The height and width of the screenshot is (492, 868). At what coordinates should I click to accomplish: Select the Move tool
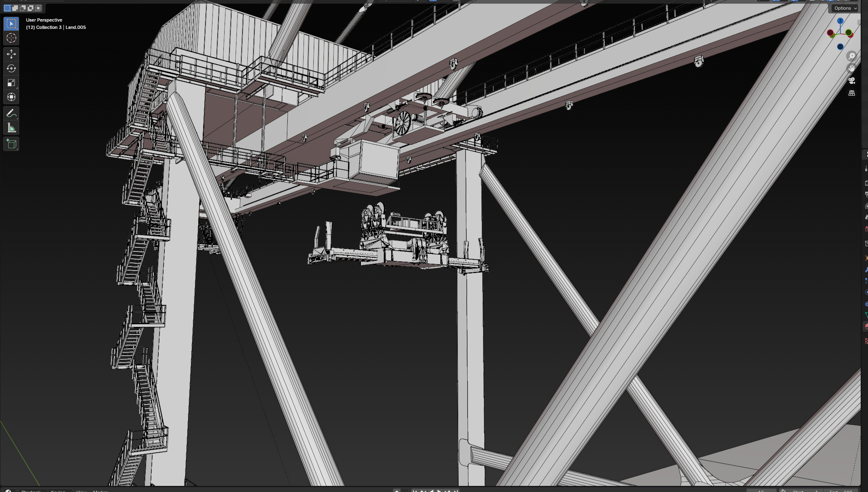[x=11, y=54]
